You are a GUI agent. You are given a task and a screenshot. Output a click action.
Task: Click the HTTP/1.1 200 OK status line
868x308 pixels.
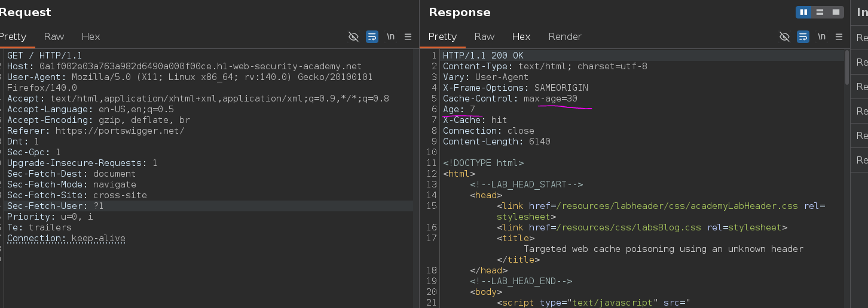[x=483, y=56]
